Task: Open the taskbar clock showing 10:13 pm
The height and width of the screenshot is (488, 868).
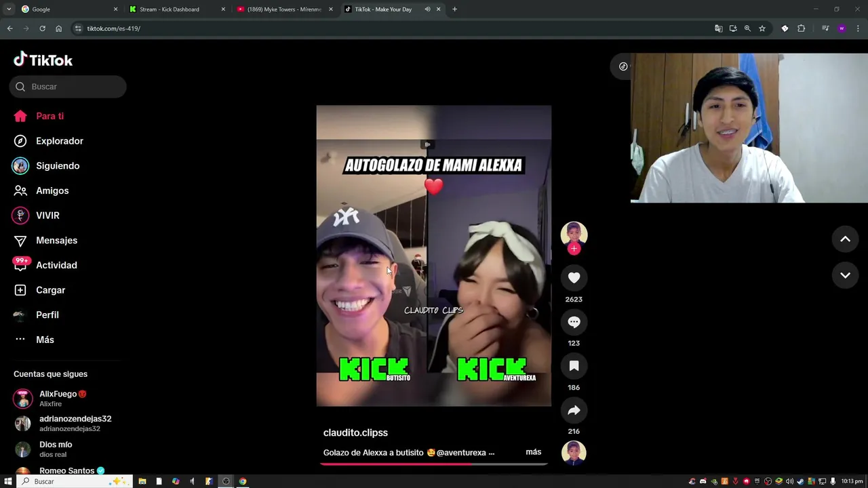Action: pyautogui.click(x=852, y=481)
